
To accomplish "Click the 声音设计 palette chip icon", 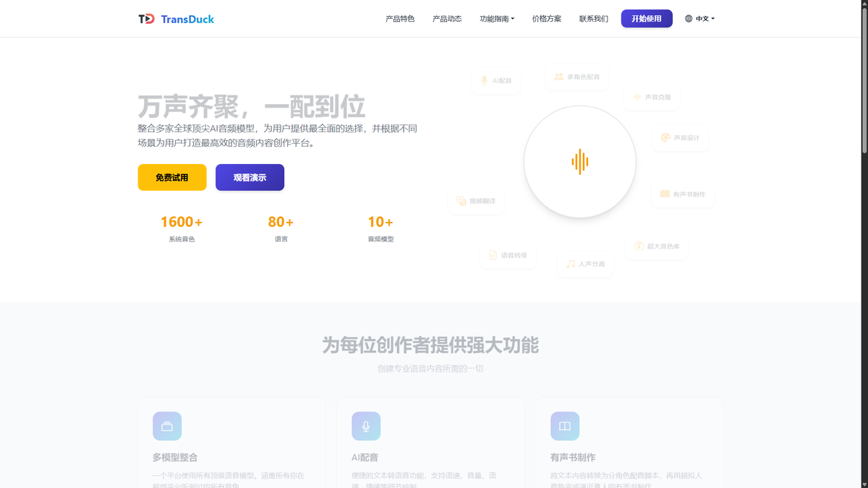I will pos(665,137).
